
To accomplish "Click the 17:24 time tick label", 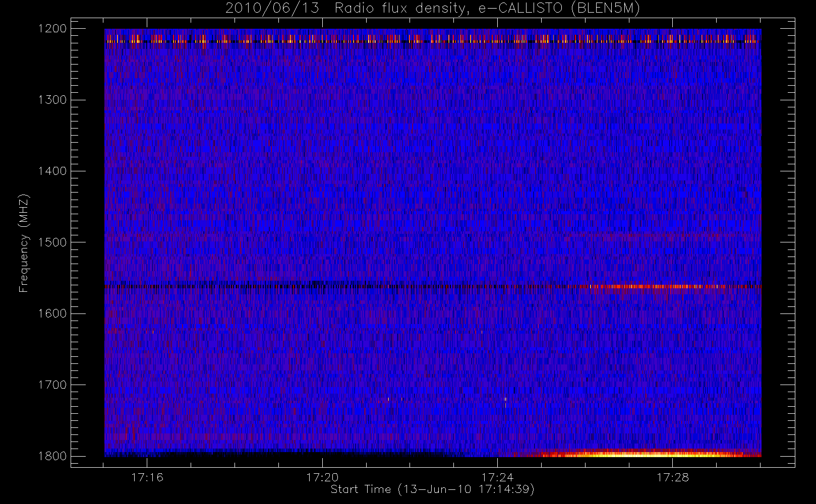I will coord(497,477).
